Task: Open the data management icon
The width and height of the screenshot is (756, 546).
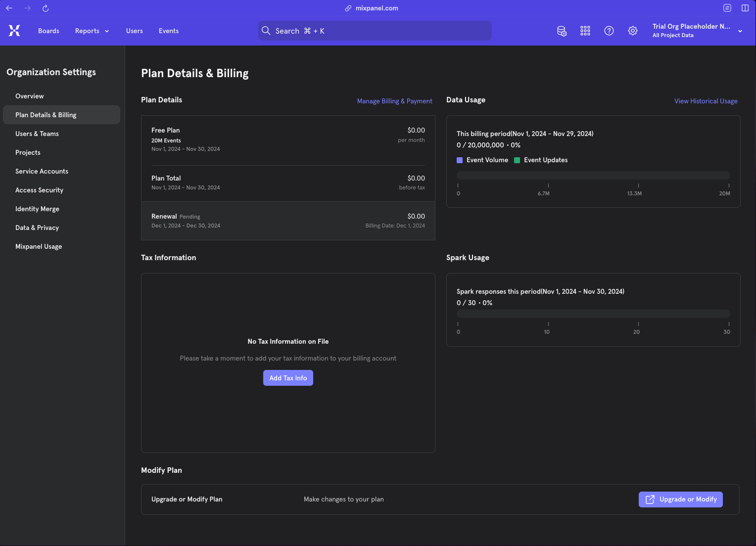Action: click(x=562, y=31)
